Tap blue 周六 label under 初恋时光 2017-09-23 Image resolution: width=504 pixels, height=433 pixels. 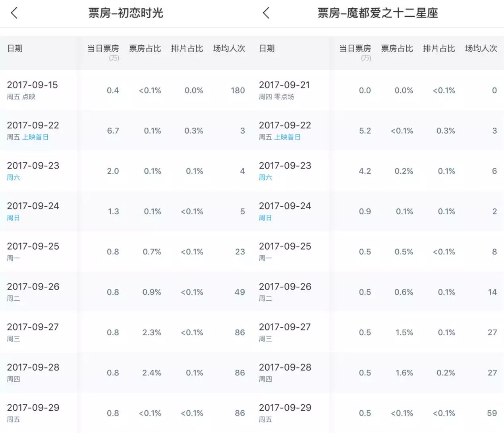pyautogui.click(x=14, y=177)
